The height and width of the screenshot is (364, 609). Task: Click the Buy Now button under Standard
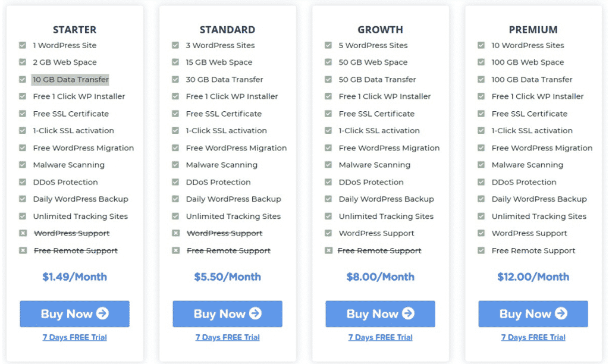coord(227,314)
